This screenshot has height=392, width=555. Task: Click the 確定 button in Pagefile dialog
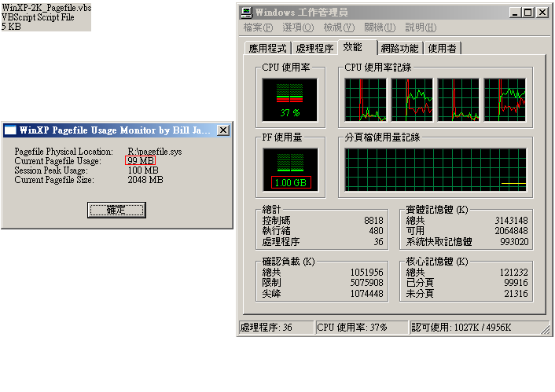116,210
